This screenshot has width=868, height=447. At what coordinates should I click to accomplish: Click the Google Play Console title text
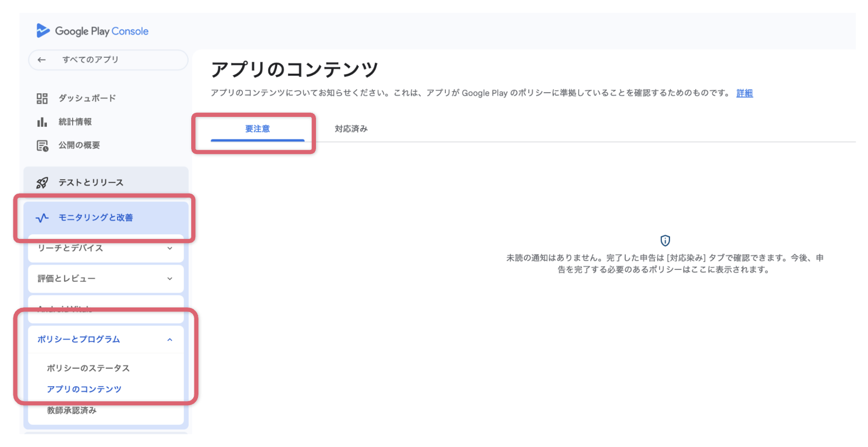coord(102,31)
